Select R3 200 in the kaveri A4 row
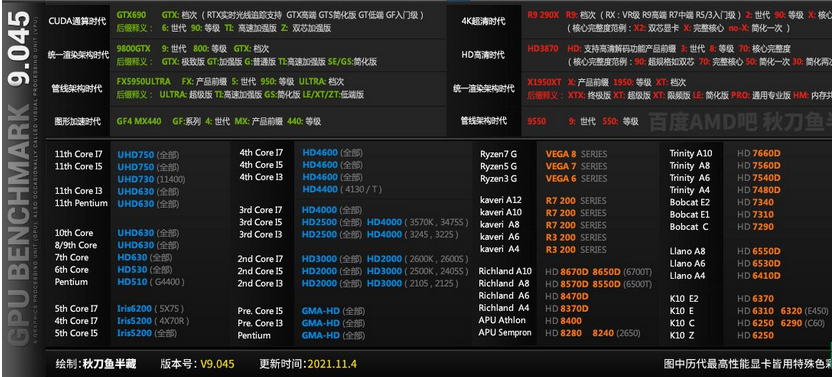832x377 pixels. pyautogui.click(x=561, y=250)
